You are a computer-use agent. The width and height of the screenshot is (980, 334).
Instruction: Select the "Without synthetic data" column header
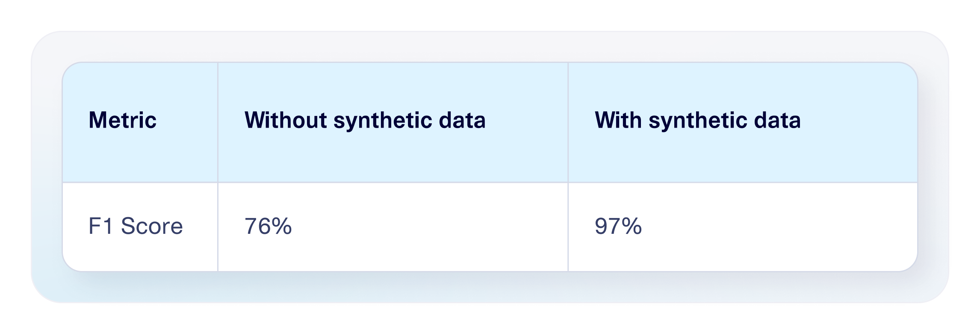click(x=365, y=120)
